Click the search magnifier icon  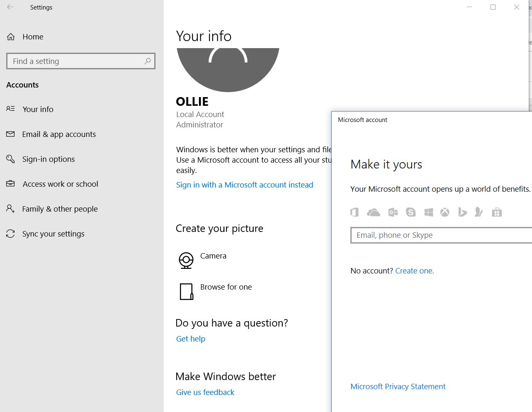148,61
